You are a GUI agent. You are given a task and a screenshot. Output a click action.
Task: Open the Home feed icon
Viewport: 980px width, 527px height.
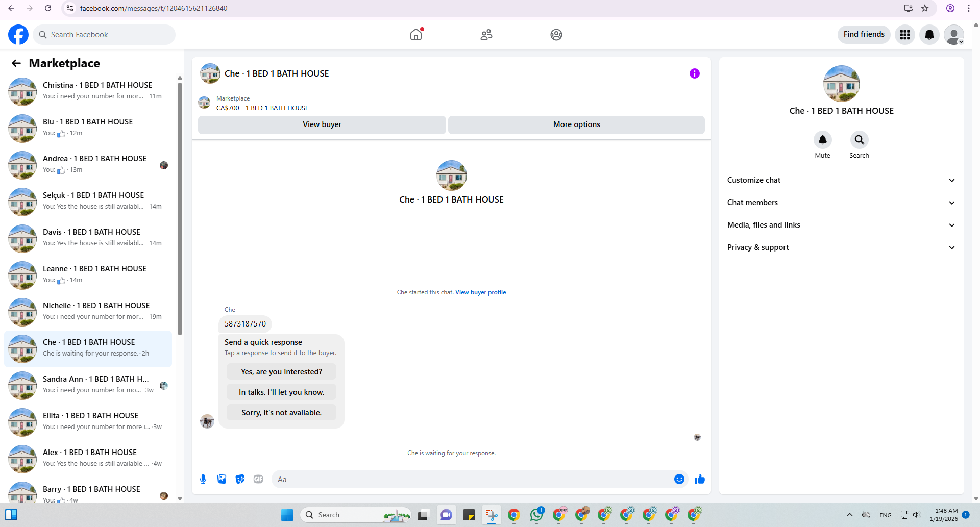click(x=416, y=34)
